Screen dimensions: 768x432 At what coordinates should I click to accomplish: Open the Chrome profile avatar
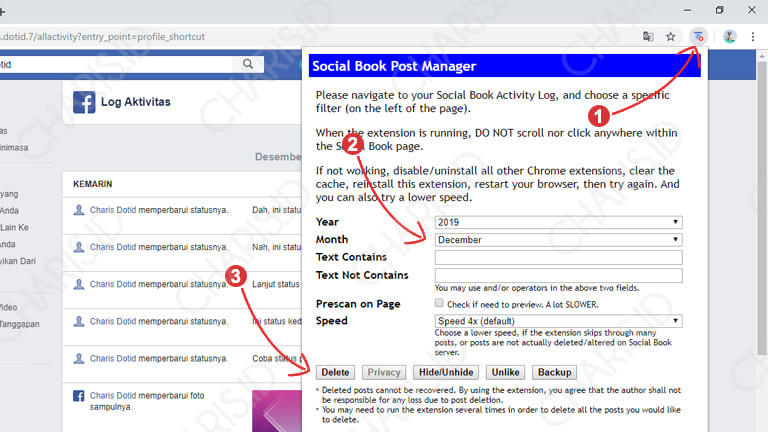click(x=730, y=36)
